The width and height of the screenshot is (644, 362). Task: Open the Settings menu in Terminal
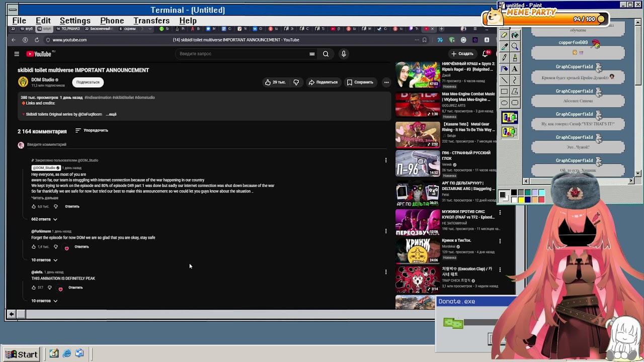coord(75,21)
